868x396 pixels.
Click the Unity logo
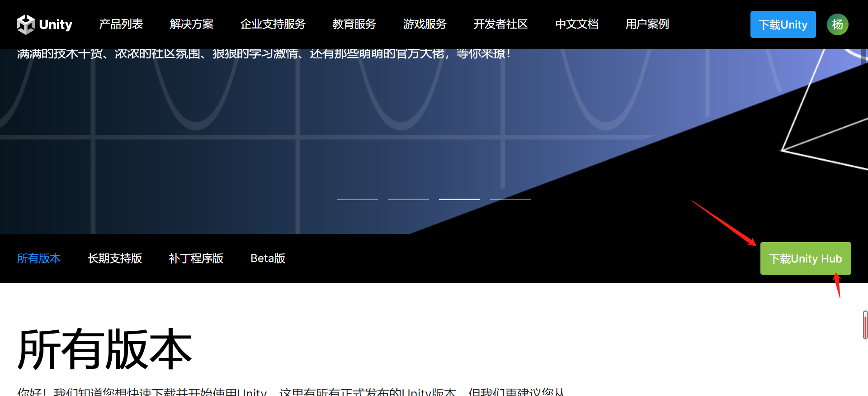[x=44, y=24]
